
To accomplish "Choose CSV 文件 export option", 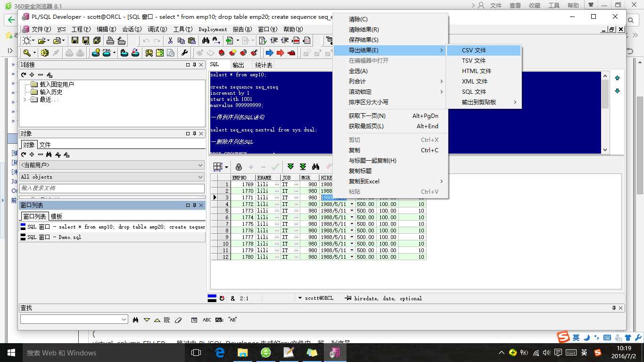I will (484, 50).
